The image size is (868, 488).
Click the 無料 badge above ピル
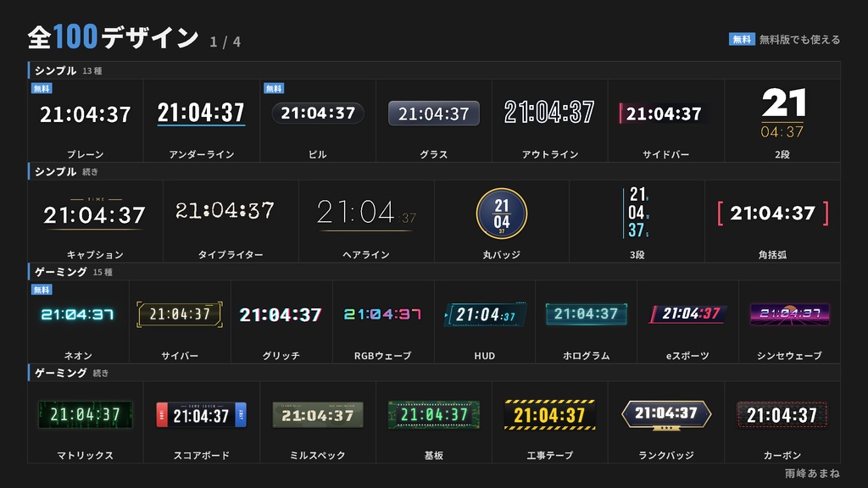274,88
